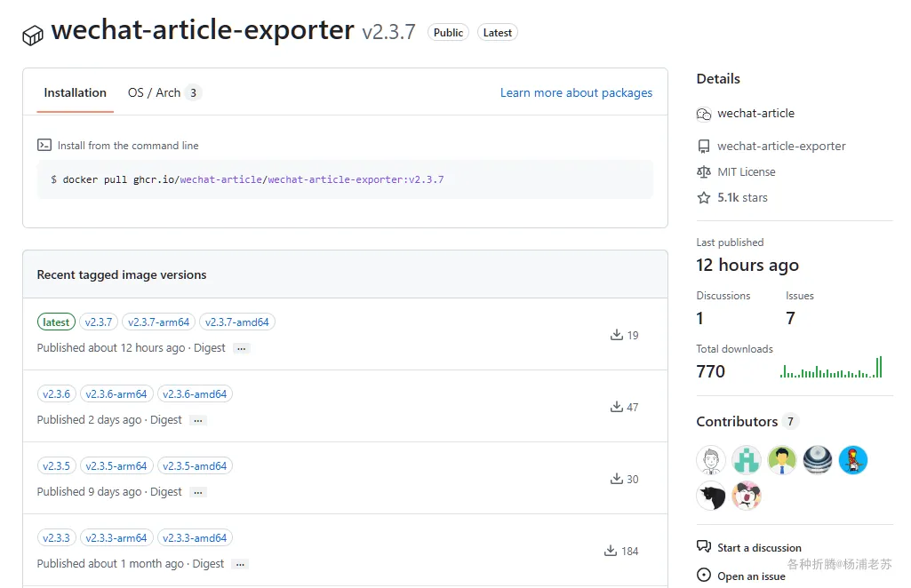Expand digest ellipsis for v2.3.5 row
The image size is (911, 588).
pos(197,492)
